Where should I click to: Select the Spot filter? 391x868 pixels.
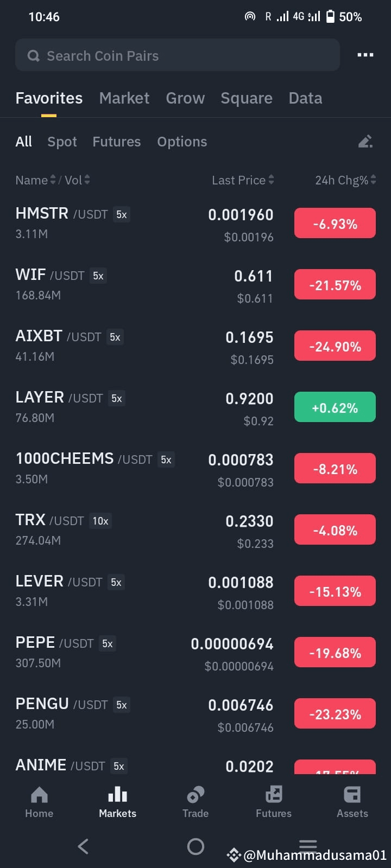(x=62, y=142)
